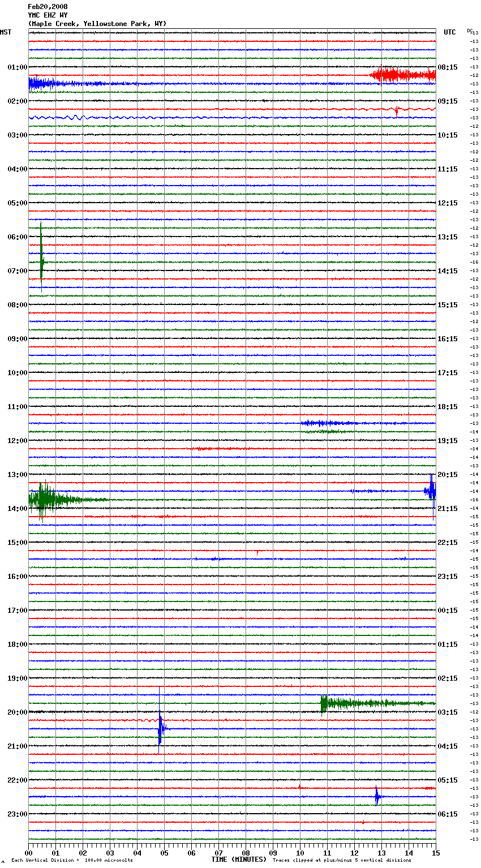
Task: Click the 17:15 UTC time label
Action: [448, 373]
